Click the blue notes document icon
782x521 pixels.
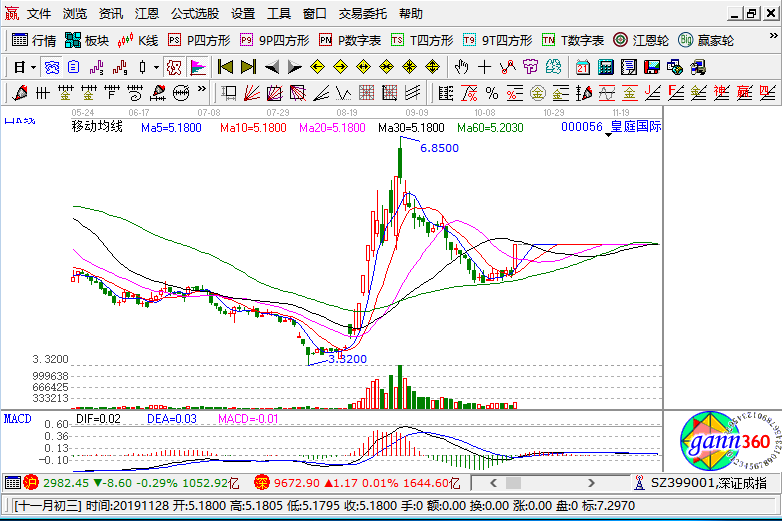pos(74,67)
